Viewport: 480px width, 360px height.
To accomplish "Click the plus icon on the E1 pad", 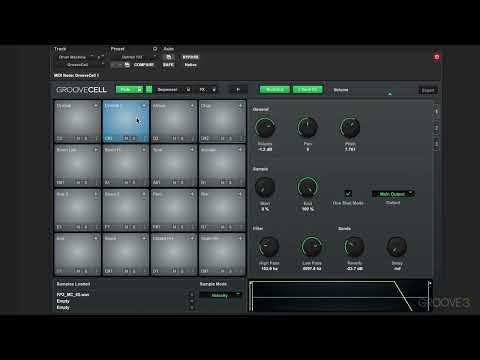I will coord(96,194).
